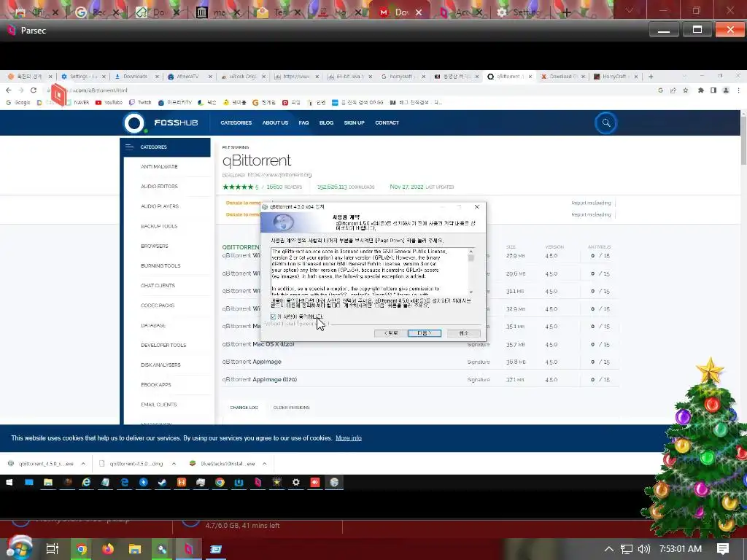The height and width of the screenshot is (560, 747).
Task: Select BROWSERS category in sidebar
Action: pyautogui.click(x=155, y=246)
